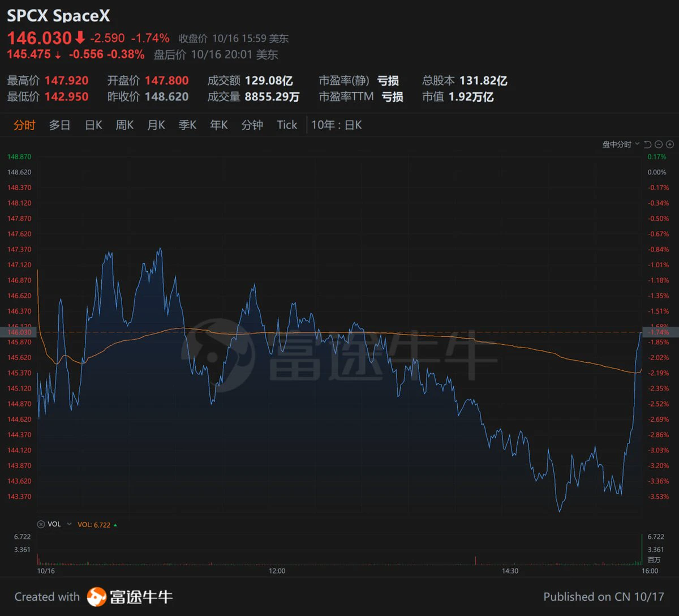
Task: Click the red down arrow beside 146.030
Action: click(x=80, y=38)
